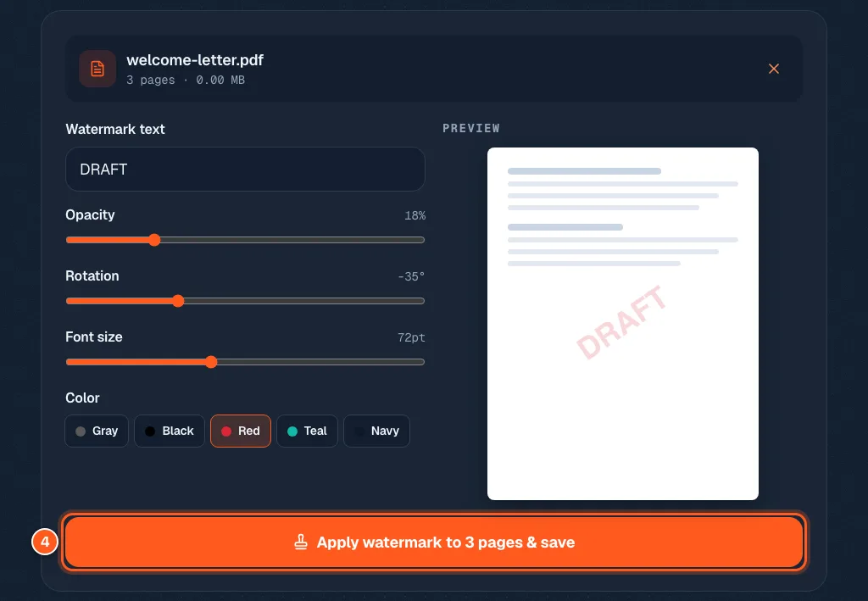Click the -35° rotation value

[x=411, y=276]
